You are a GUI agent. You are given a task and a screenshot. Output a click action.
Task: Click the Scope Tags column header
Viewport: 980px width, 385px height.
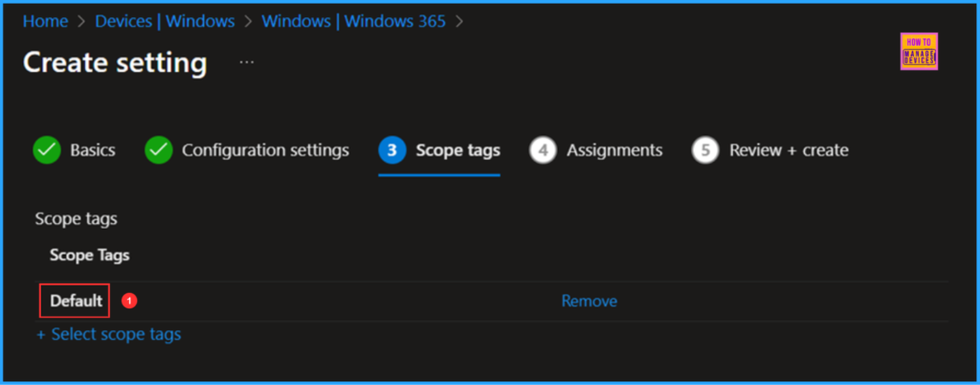pyautogui.click(x=90, y=256)
